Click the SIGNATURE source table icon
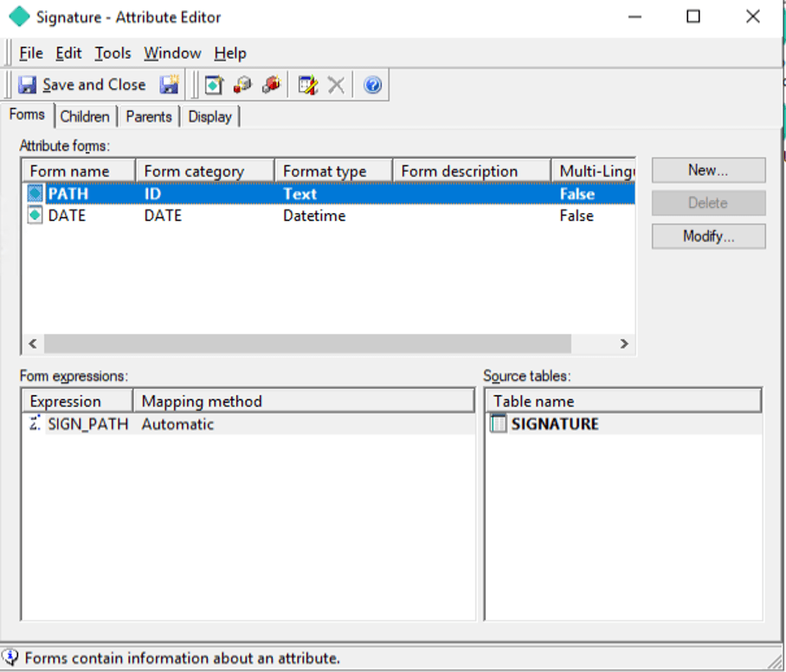This screenshot has width=786, height=672. tap(499, 424)
